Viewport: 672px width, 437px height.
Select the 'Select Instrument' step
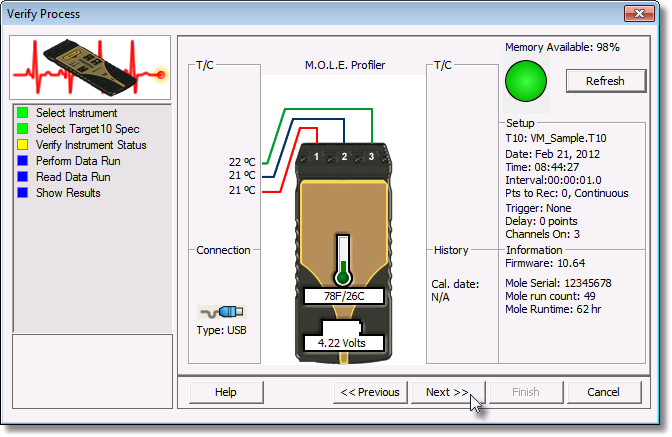tap(77, 113)
